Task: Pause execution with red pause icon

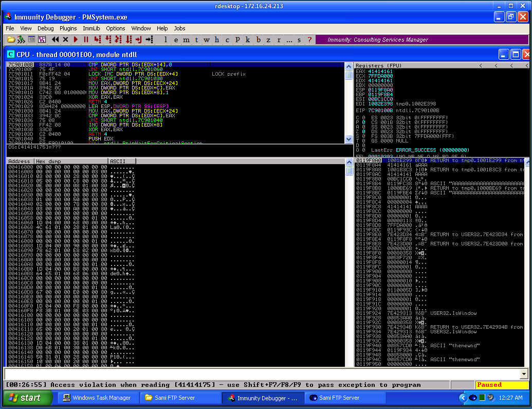Action: click(86, 40)
